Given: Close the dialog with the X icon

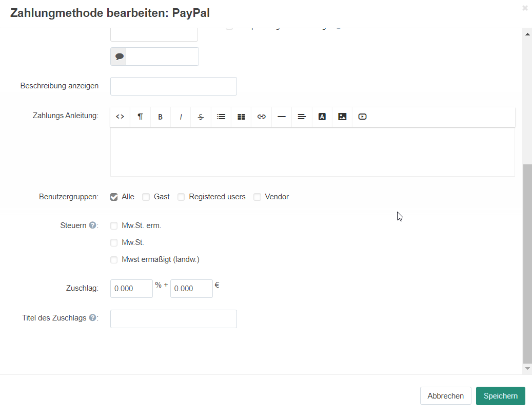Looking at the screenshot, I should [525, 8].
